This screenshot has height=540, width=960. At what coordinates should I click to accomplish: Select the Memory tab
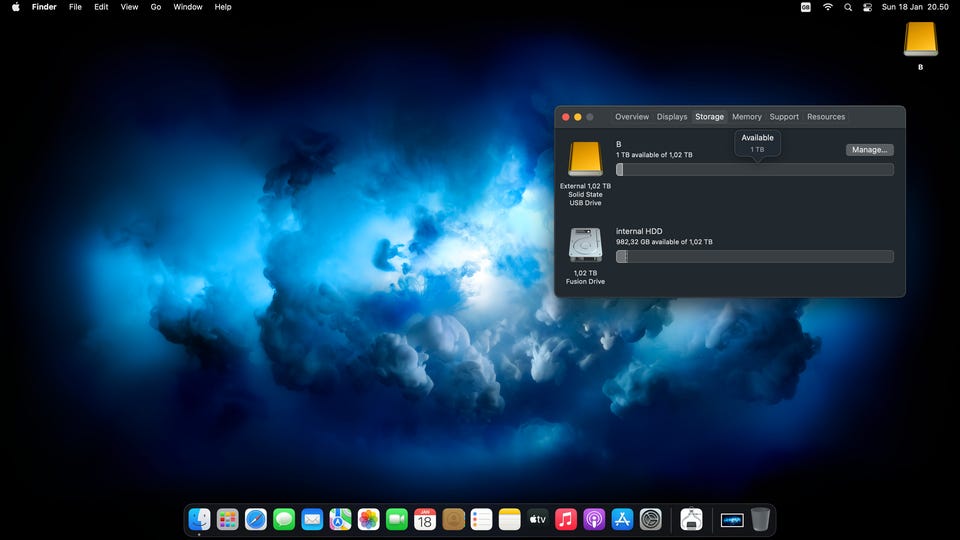click(746, 117)
